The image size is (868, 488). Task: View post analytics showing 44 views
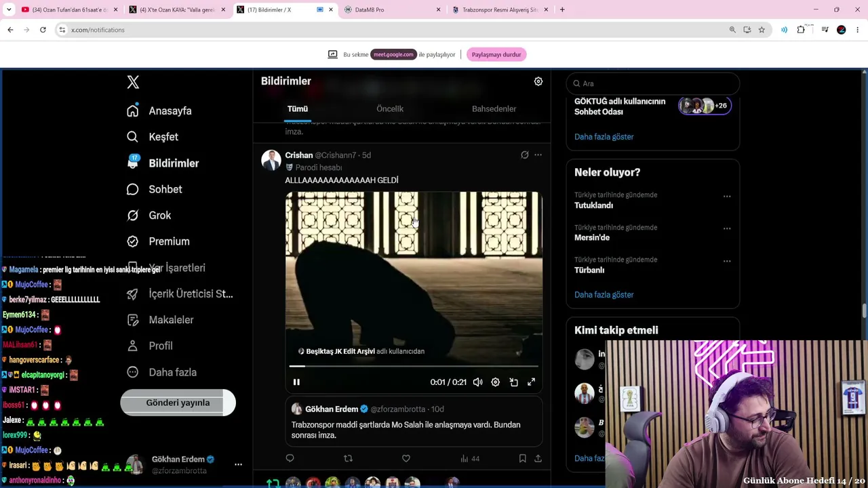point(470,459)
